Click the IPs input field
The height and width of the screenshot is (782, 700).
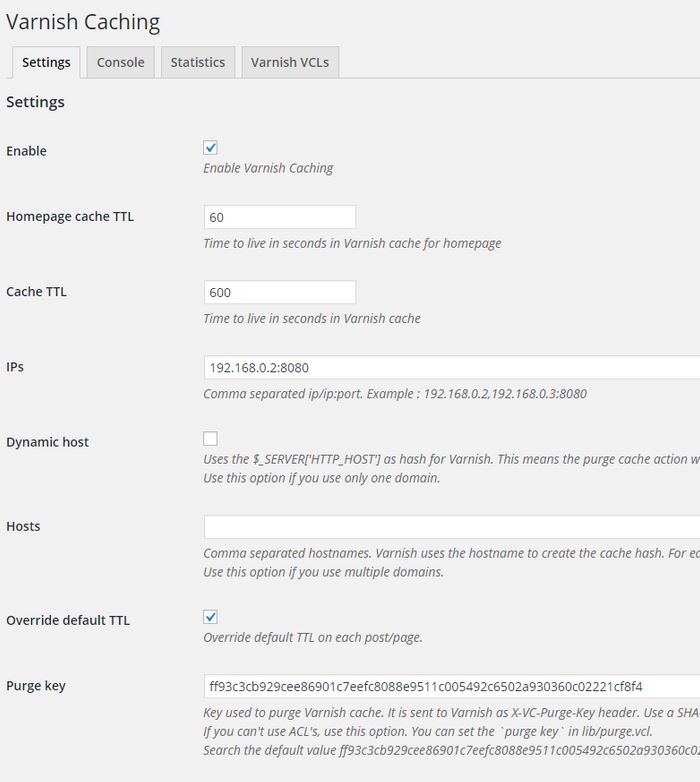click(x=452, y=368)
